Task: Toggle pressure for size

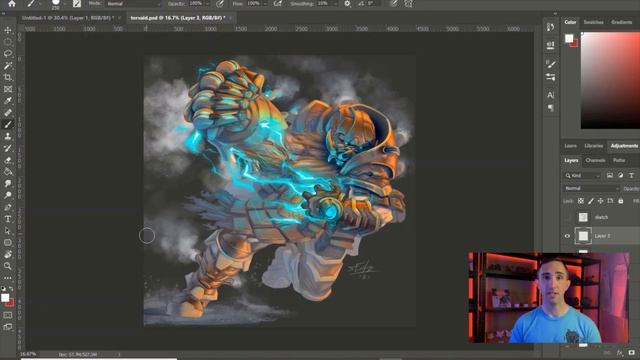Action: pyautogui.click(x=393, y=4)
